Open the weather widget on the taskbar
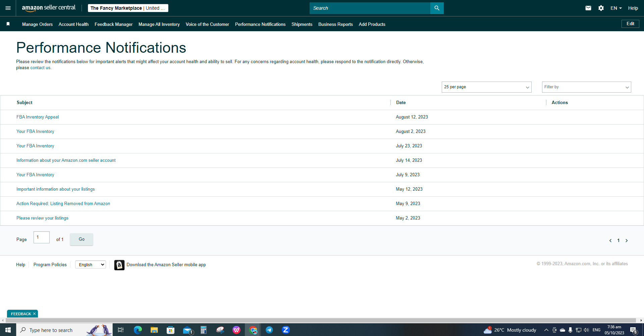644x336 pixels. coord(510,330)
